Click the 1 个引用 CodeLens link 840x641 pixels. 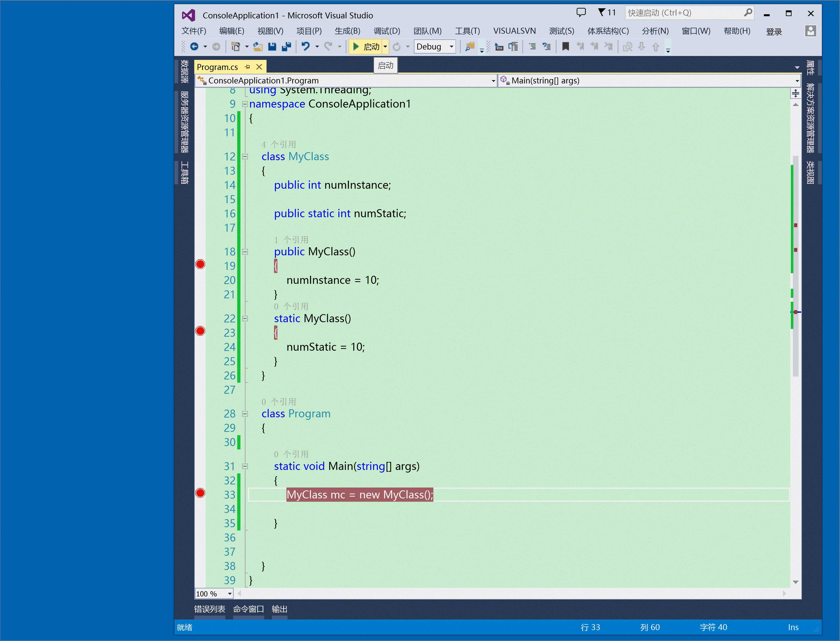pyautogui.click(x=291, y=240)
